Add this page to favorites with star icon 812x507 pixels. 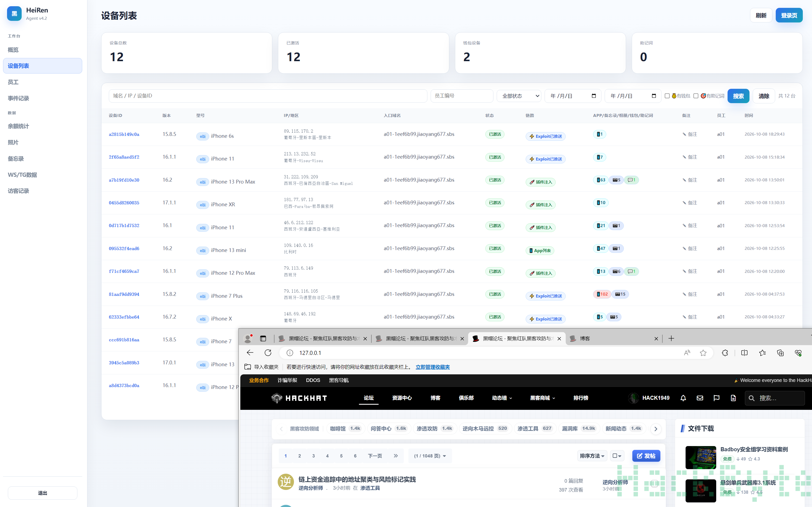click(703, 353)
